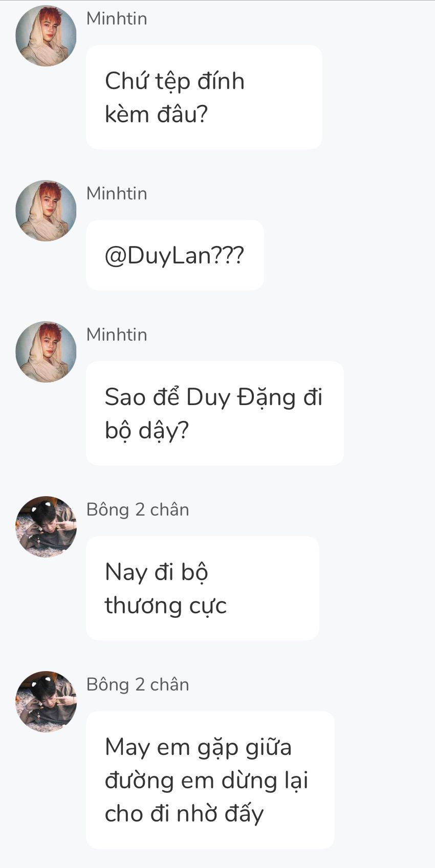Tap the '@DuyLan???' mention message
This screenshot has height=868, width=435.
[175, 255]
